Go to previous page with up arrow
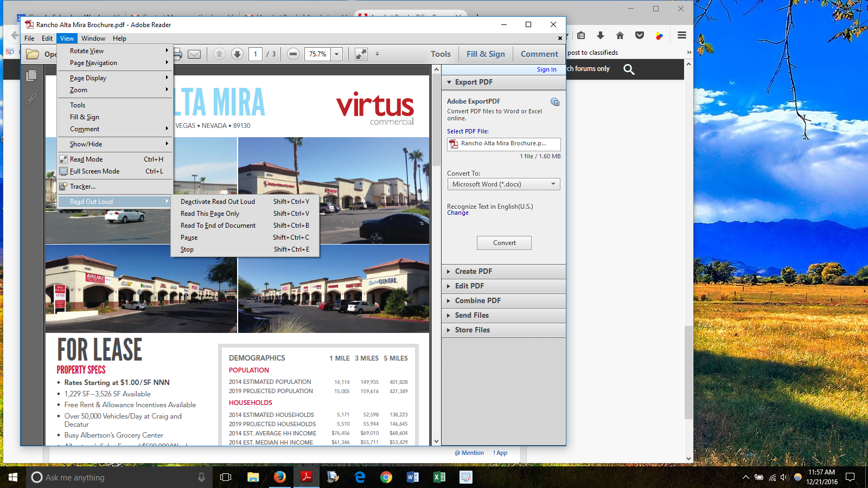The height and width of the screenshot is (488, 868). click(x=219, y=54)
